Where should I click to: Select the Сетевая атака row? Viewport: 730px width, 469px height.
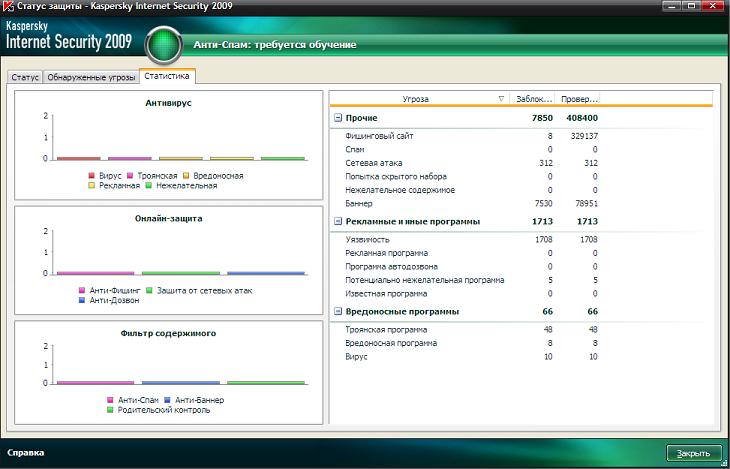tap(521, 163)
